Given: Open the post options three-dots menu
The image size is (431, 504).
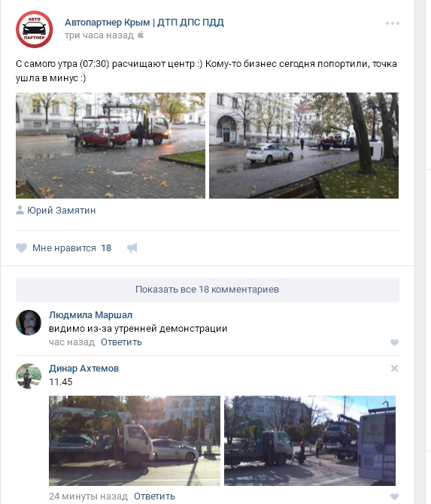Looking at the screenshot, I should coord(393,23).
